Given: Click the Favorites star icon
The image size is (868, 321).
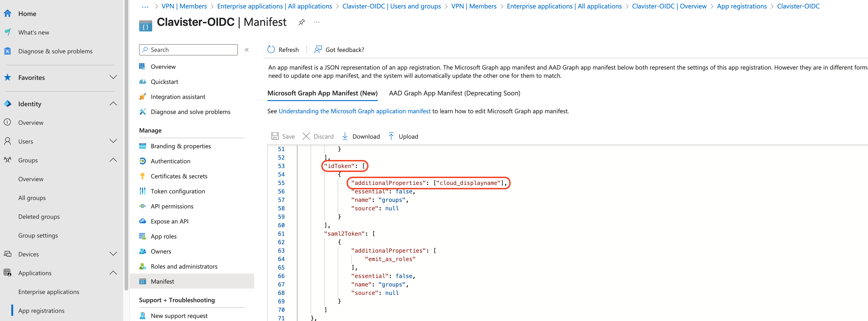Looking at the screenshot, I should pyautogui.click(x=8, y=78).
